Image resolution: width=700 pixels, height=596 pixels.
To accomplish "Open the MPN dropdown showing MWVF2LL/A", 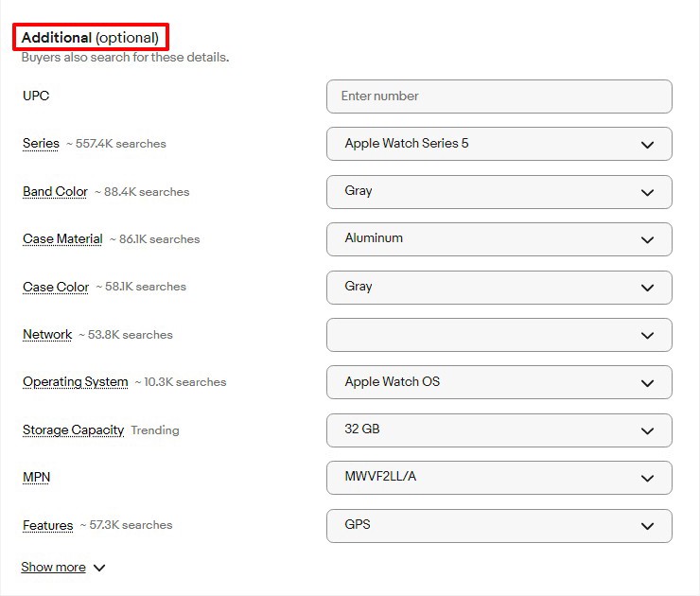I will [x=499, y=478].
